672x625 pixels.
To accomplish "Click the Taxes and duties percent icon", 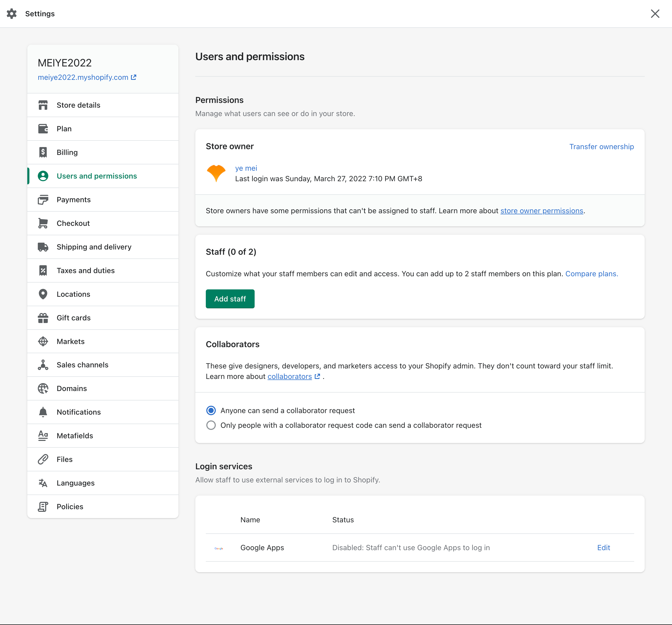I will [43, 270].
